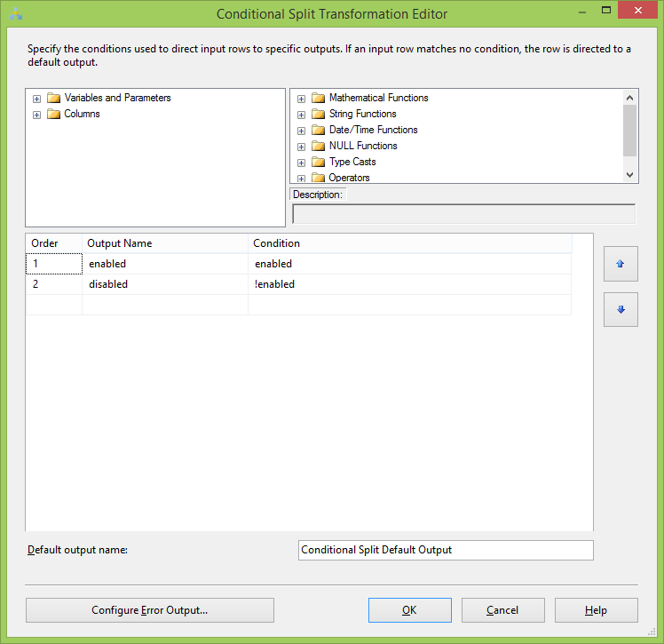Click the Help button
The image size is (664, 644).
pos(597,610)
